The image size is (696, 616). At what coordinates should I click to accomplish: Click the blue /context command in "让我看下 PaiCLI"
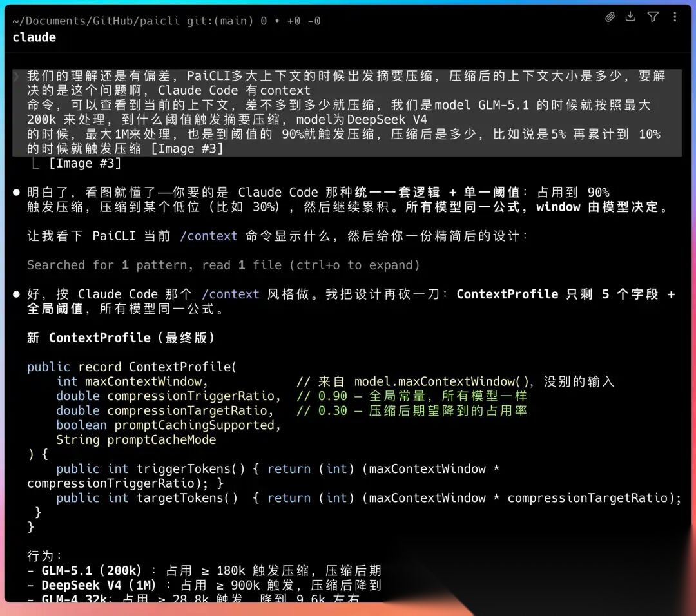click(x=209, y=236)
